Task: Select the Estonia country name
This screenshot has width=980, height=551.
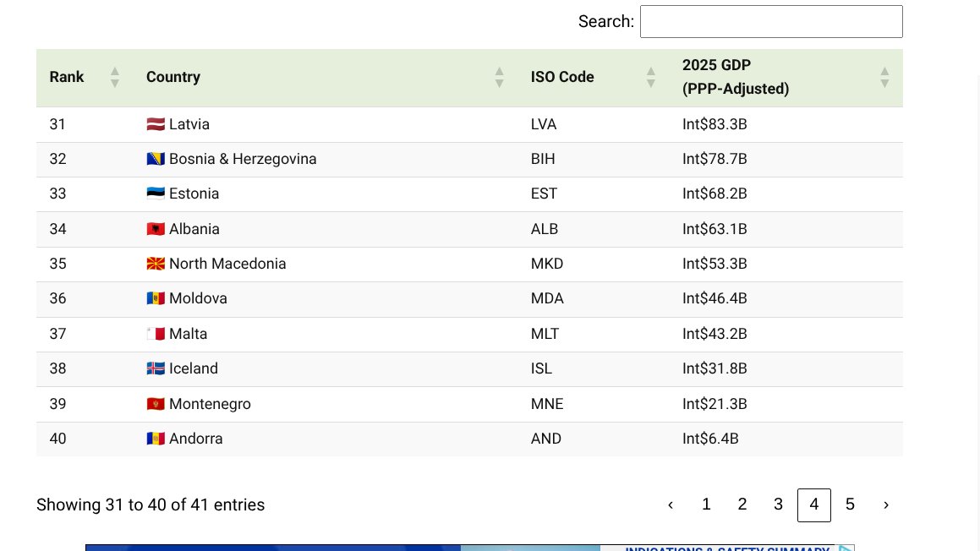Action: pyautogui.click(x=194, y=193)
